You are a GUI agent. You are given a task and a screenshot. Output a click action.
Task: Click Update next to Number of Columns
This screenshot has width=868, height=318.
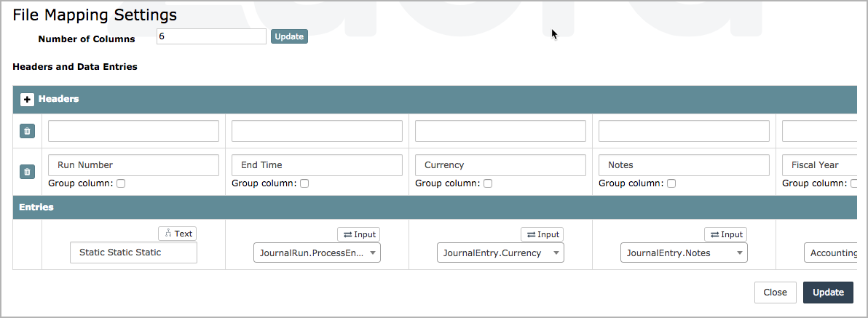(x=289, y=36)
